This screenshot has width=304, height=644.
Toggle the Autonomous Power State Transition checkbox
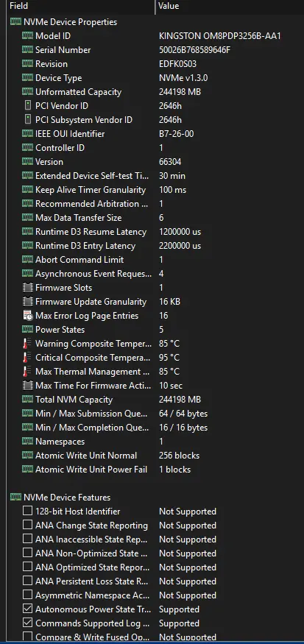click(27, 609)
